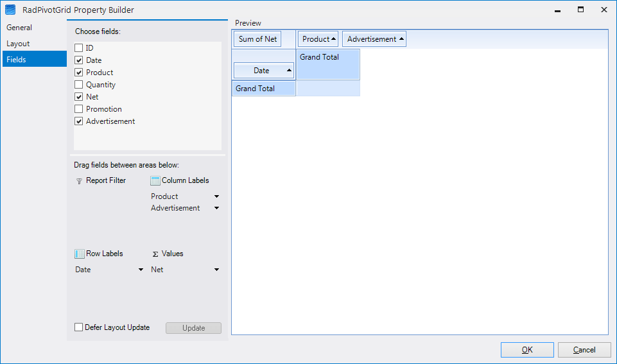Screen dimensions: 617x364
Task: Click the Report Filter funnel icon
Action: 79,181
